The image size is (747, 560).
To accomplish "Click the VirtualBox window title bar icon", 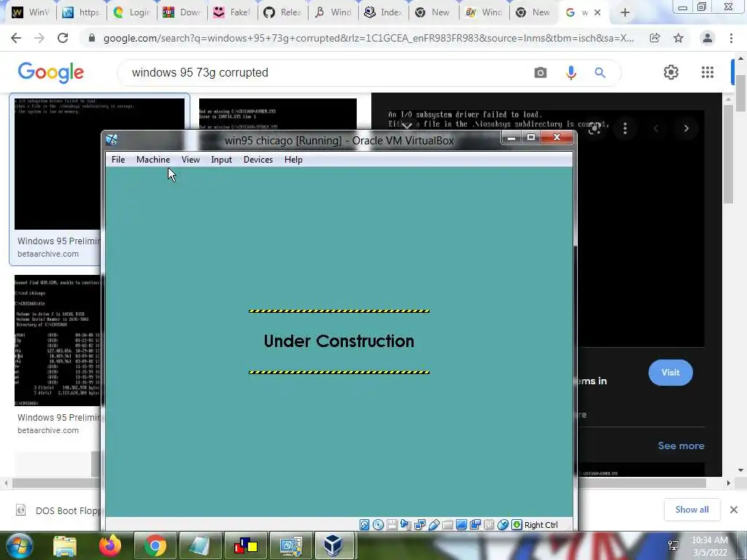I will click(112, 139).
